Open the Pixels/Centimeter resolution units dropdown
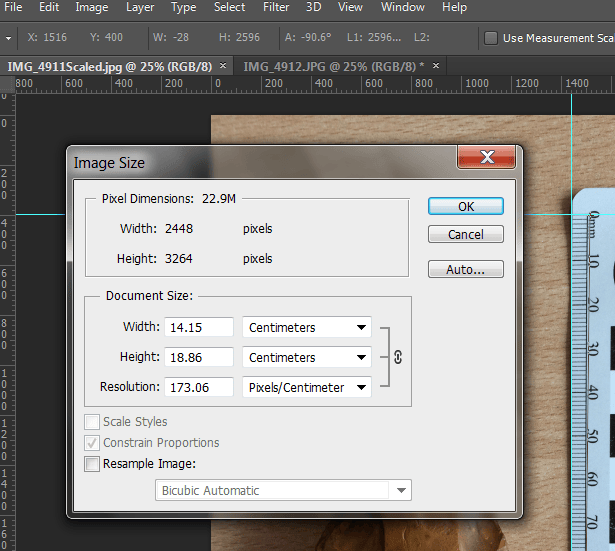The width and height of the screenshot is (615, 551). pos(307,387)
